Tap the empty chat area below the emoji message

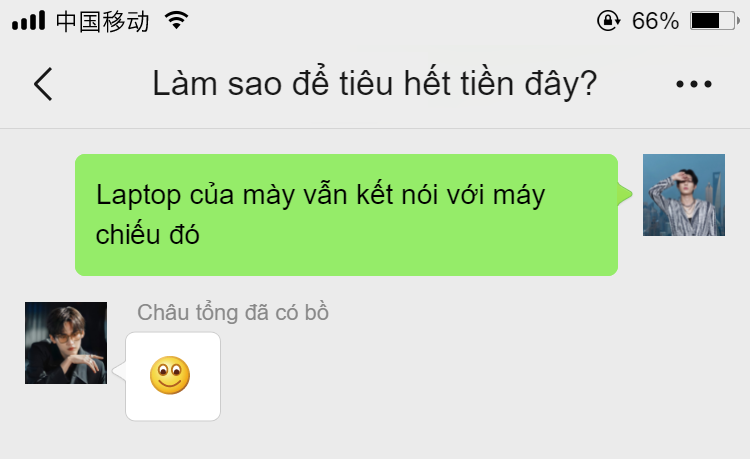[375, 440]
